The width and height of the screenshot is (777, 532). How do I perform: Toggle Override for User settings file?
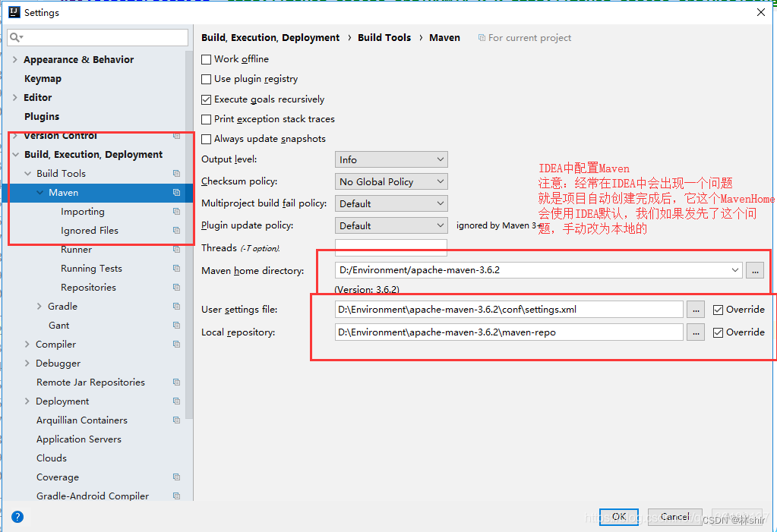(718, 310)
